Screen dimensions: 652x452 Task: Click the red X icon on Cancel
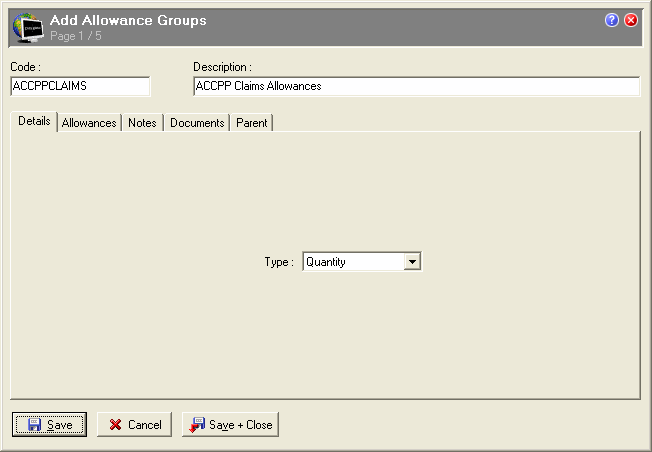115,425
